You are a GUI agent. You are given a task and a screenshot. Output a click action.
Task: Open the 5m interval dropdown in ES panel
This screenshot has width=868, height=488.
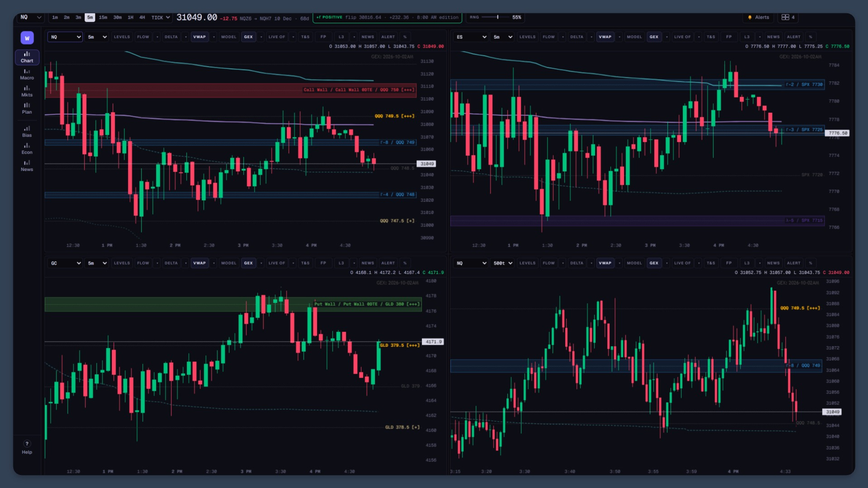tap(502, 37)
